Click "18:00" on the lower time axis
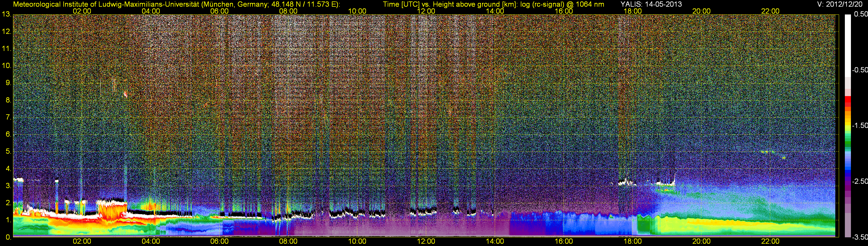Viewport: 868px width, 246px height. pos(632,241)
